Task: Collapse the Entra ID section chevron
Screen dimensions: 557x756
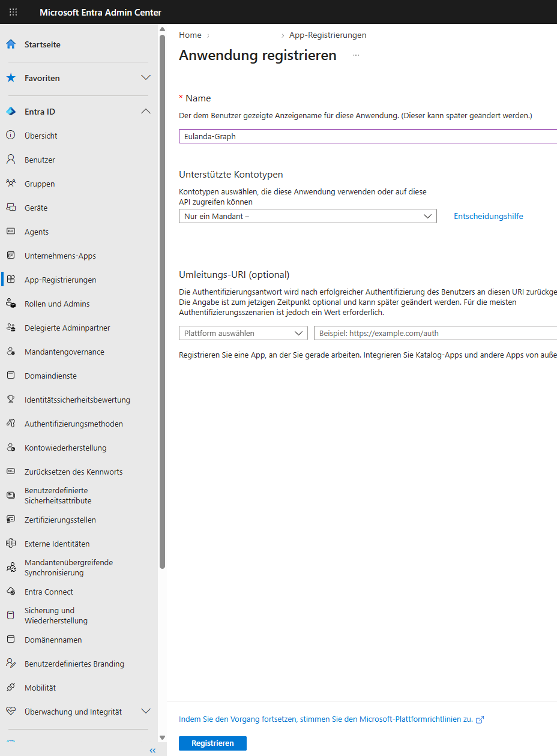Action: pos(145,112)
